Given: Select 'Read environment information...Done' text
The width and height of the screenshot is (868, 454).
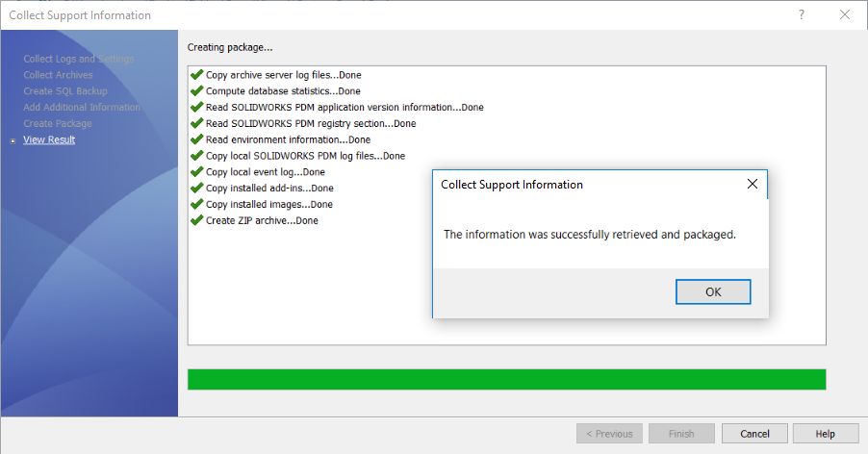Looking at the screenshot, I should 289,139.
